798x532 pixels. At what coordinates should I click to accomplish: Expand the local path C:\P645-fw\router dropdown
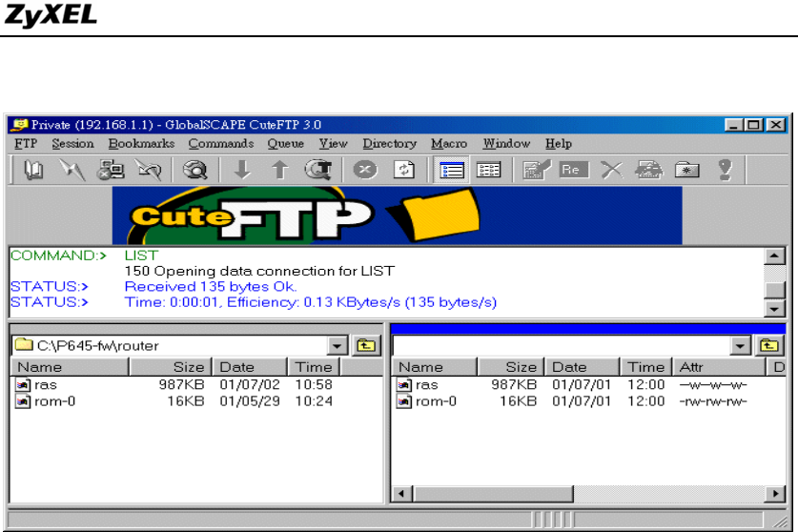click(x=337, y=346)
